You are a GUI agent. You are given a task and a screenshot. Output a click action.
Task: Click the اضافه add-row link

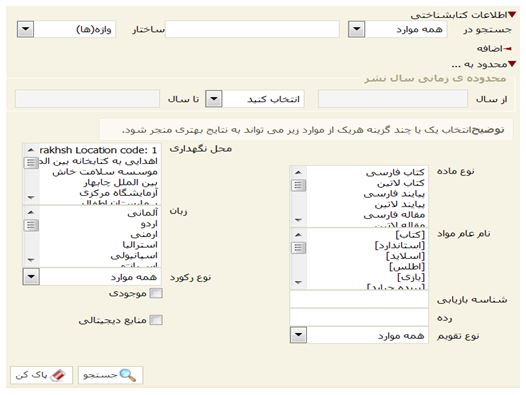494,49
